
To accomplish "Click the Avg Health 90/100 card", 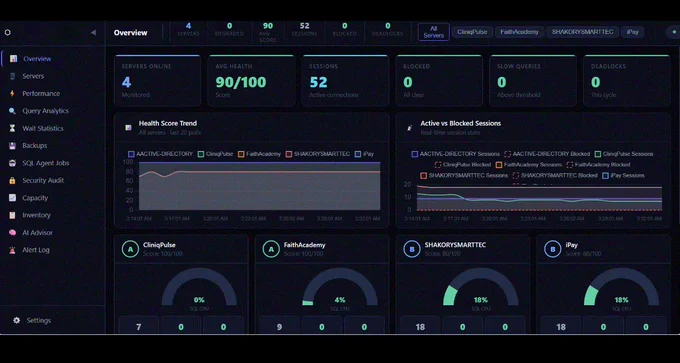I will click(252, 81).
